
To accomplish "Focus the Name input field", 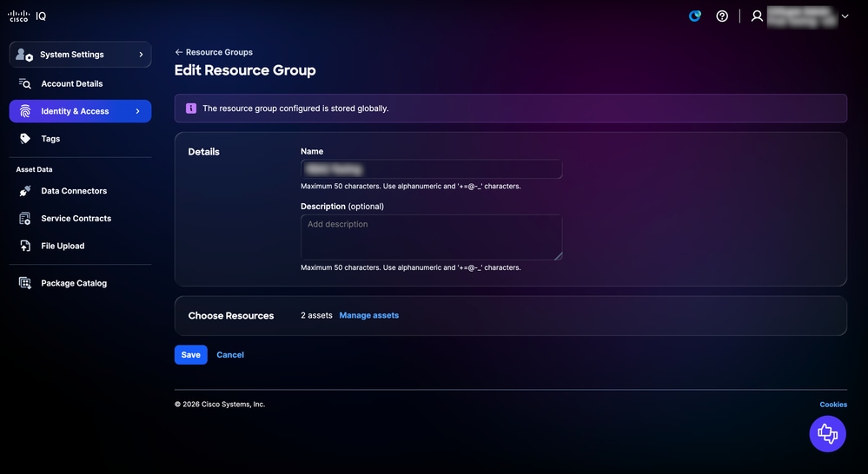I will pyautogui.click(x=431, y=169).
